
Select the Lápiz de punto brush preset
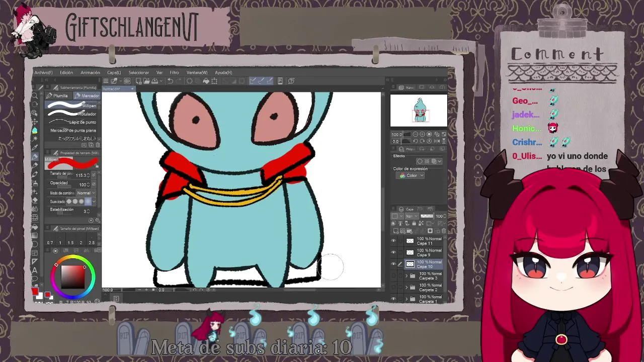point(72,122)
